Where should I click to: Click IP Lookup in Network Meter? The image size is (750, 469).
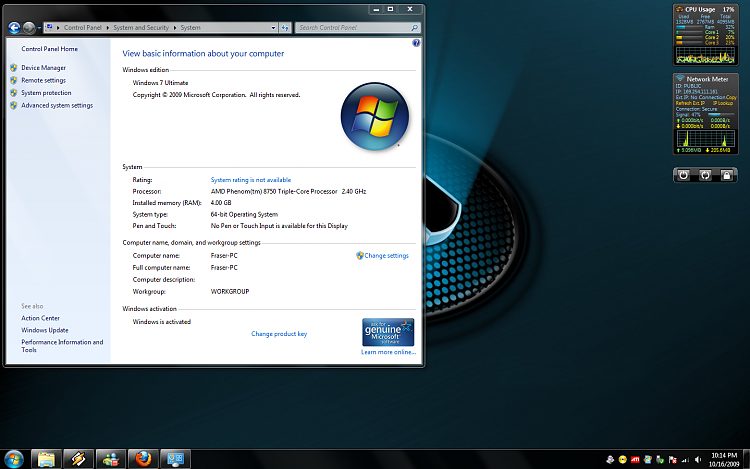pyautogui.click(x=723, y=103)
